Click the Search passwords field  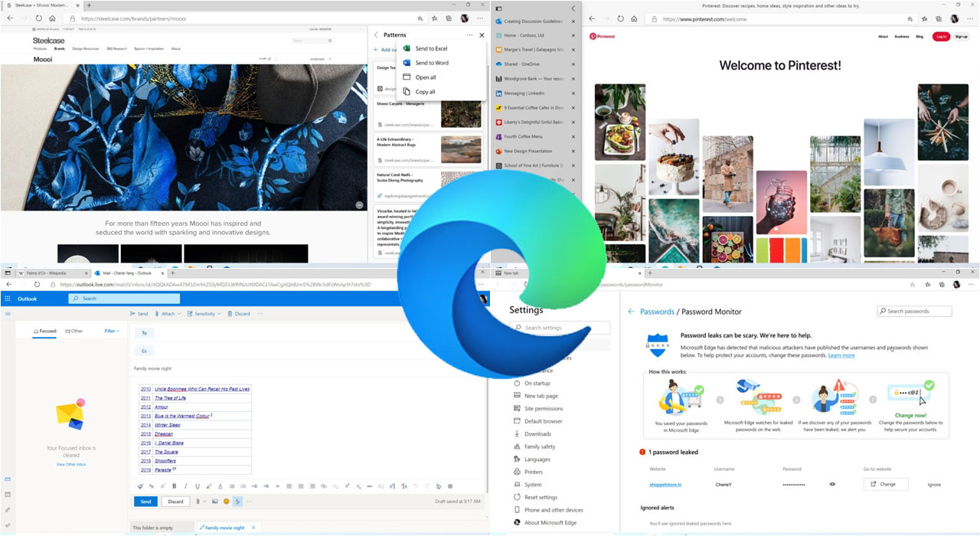[914, 312]
